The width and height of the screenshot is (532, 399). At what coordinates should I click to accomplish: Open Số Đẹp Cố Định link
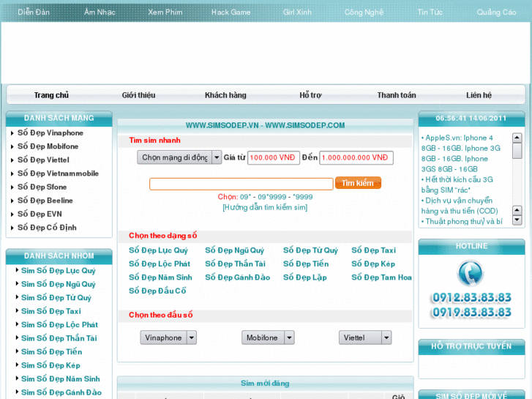click(x=47, y=228)
